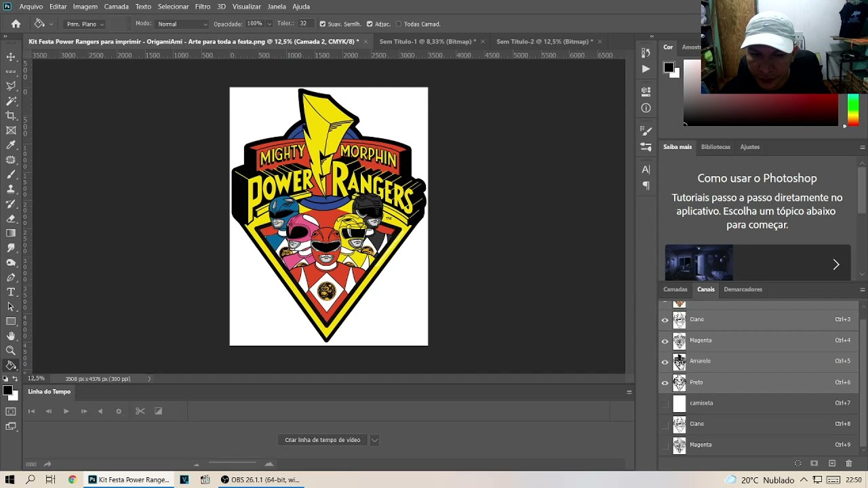
Task: Open the Filtro menu
Action: click(203, 6)
